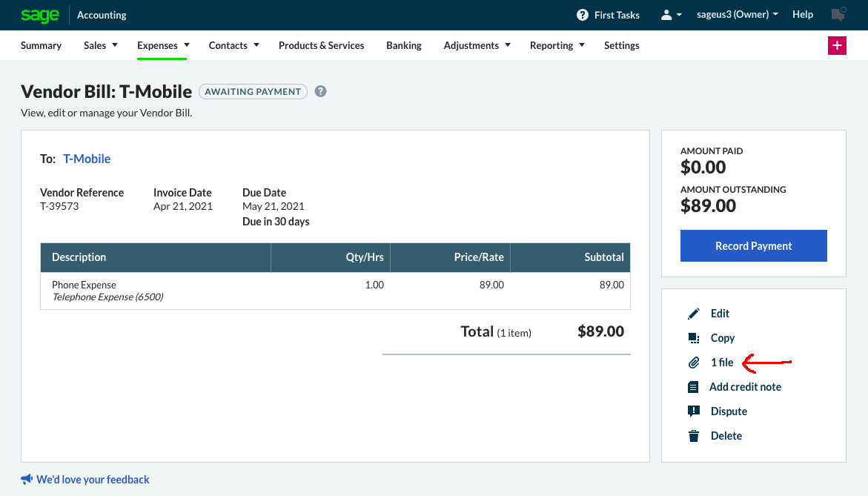Select the Delete trash icon
868x496 pixels.
[x=694, y=435]
